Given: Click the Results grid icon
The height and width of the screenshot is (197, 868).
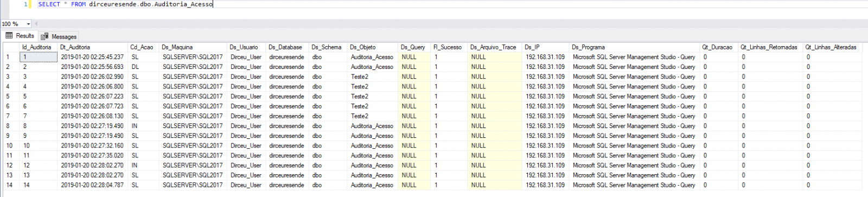Looking at the screenshot, I should 9,36.
